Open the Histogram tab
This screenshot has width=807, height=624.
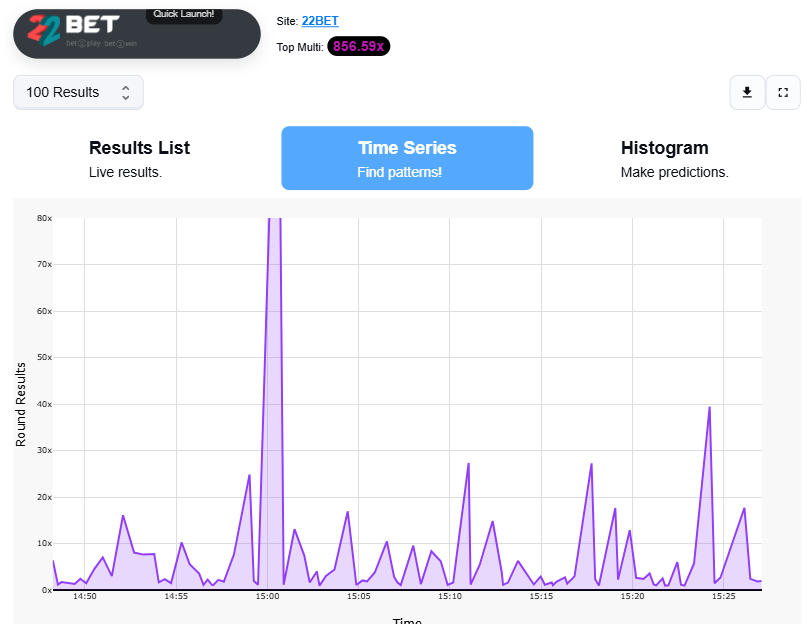click(674, 158)
